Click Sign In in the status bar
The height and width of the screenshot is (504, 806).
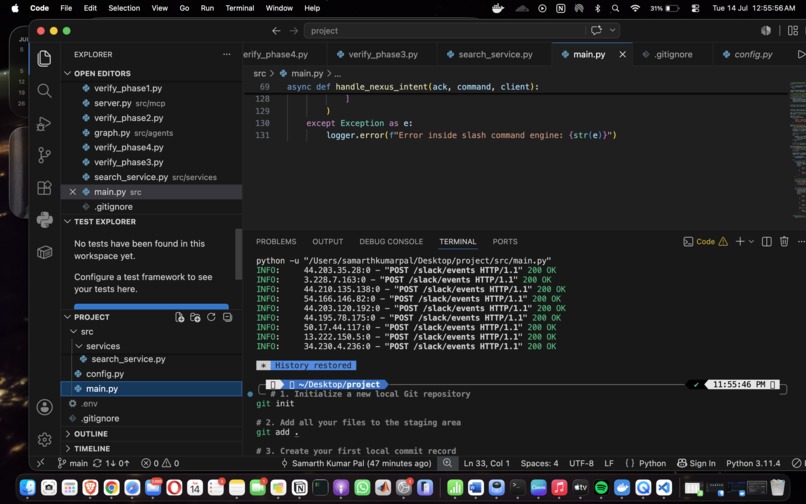(697, 463)
